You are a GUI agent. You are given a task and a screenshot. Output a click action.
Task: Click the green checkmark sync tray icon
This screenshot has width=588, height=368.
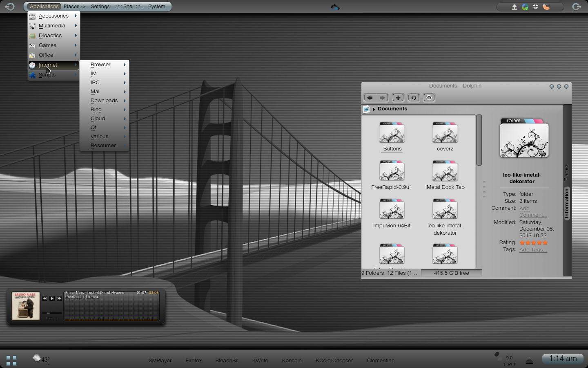pos(525,7)
